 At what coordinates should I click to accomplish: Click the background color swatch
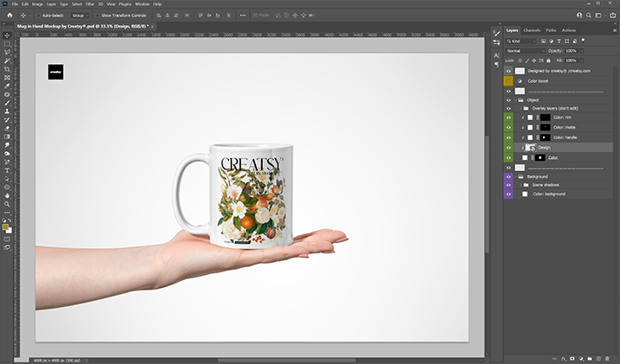tap(10, 231)
